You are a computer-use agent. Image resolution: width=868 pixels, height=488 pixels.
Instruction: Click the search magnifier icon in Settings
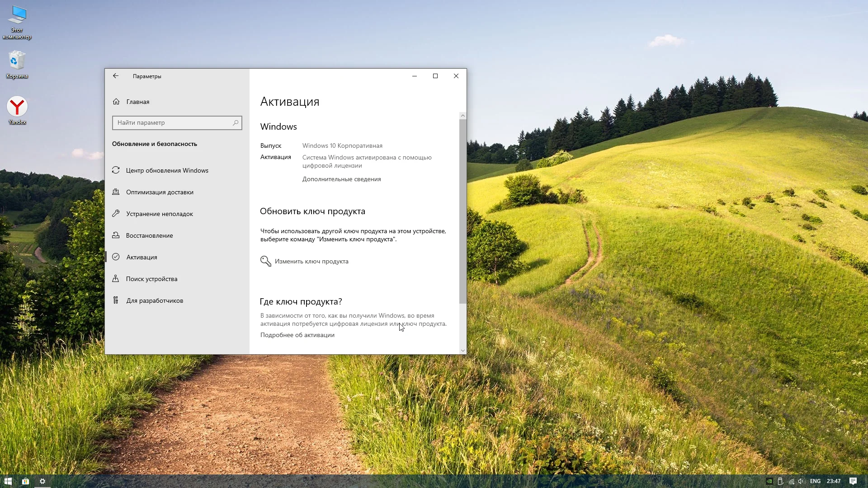click(236, 122)
